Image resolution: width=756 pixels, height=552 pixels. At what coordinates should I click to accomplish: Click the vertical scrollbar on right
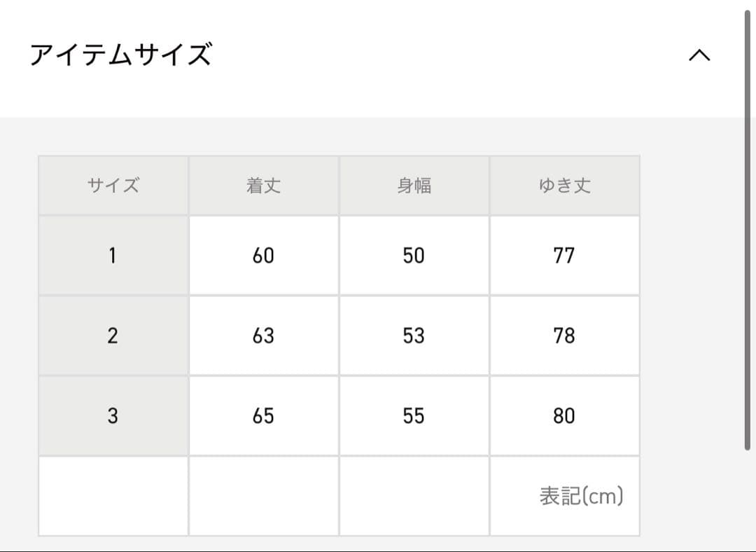[x=747, y=231]
